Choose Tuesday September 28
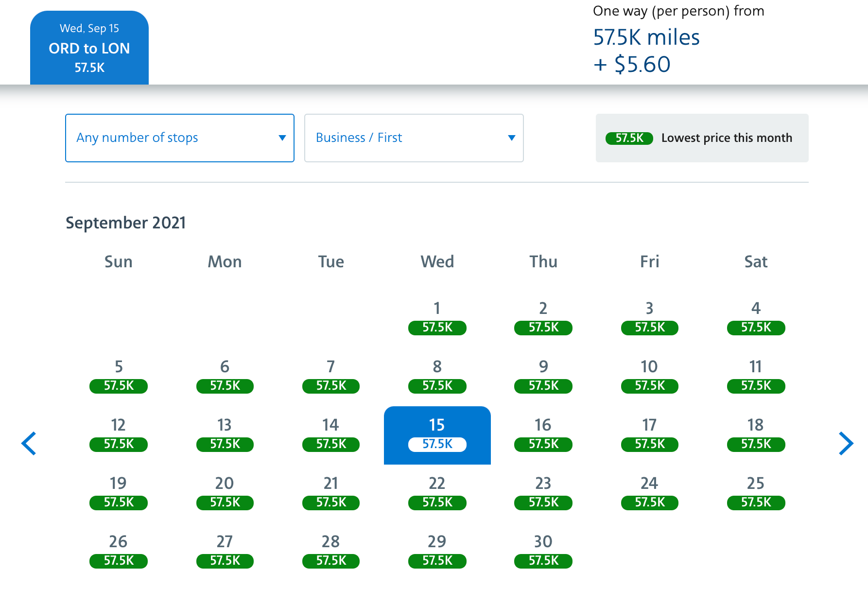868x589 pixels. [x=331, y=552]
